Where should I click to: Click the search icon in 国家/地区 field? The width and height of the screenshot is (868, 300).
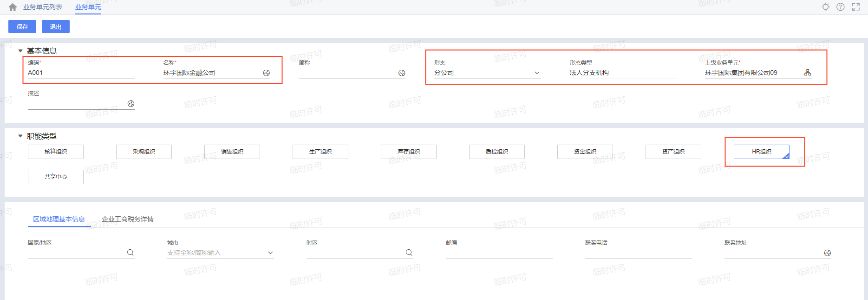tap(131, 253)
